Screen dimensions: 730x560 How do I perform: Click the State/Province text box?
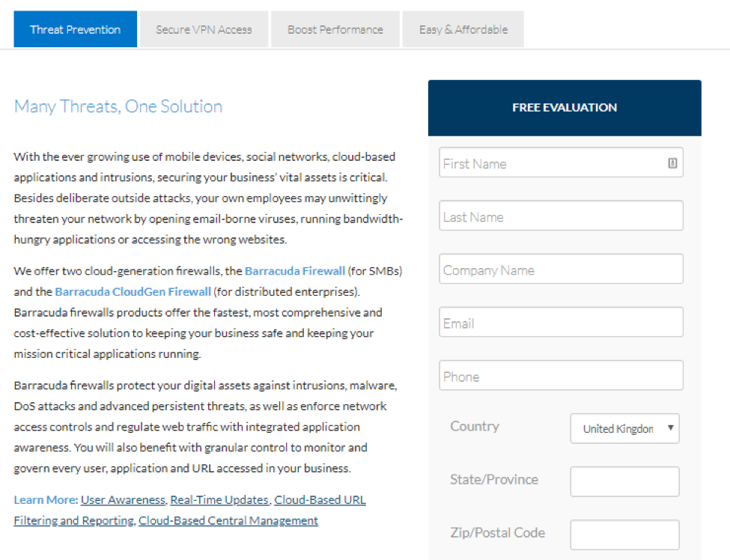tap(624, 482)
